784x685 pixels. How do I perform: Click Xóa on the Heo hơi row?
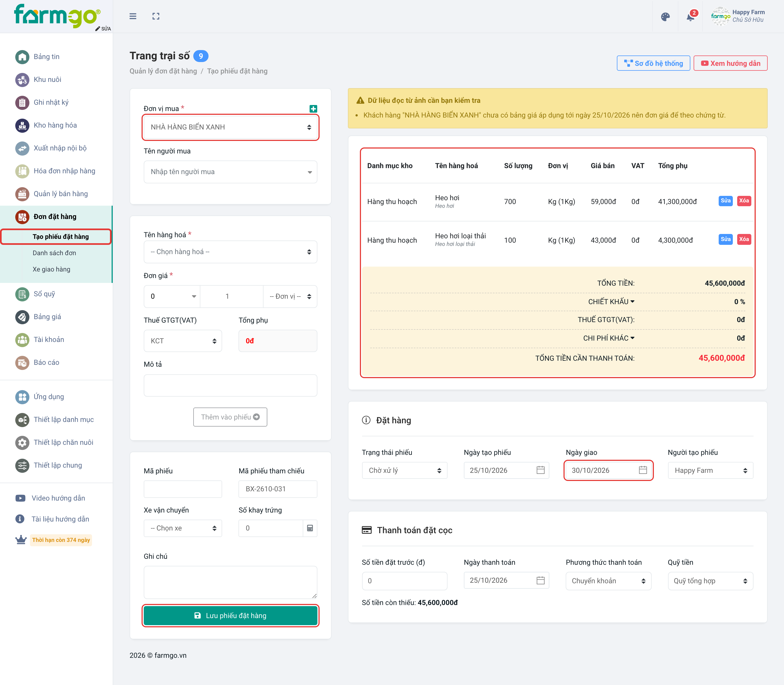(x=744, y=201)
